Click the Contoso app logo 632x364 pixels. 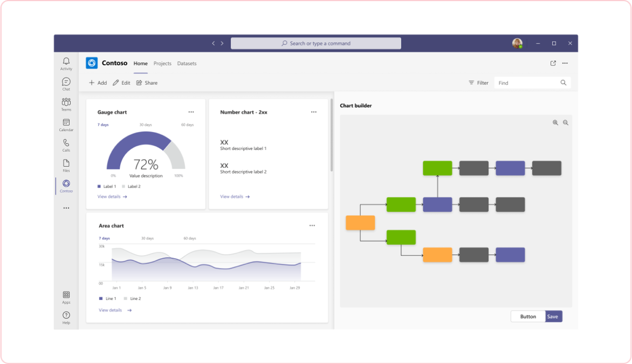click(92, 63)
